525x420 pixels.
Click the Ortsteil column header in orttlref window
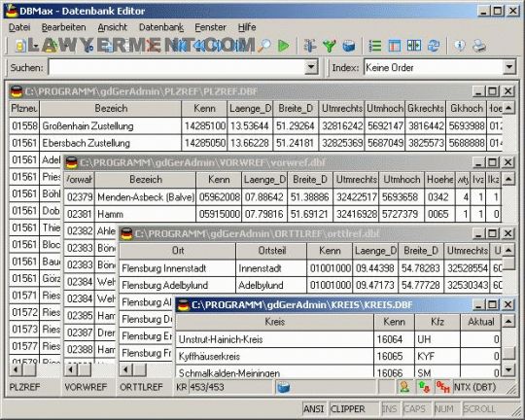tap(271, 251)
